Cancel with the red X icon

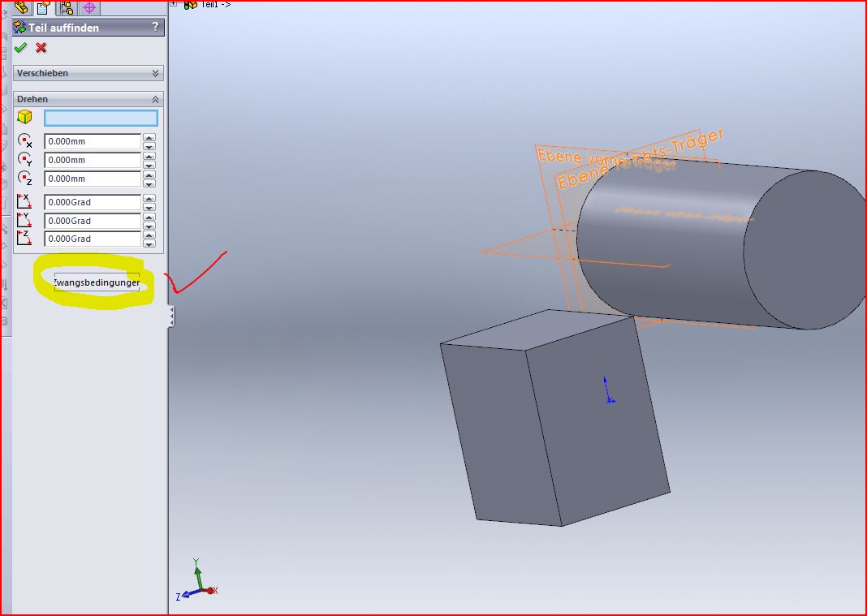pyautogui.click(x=41, y=48)
